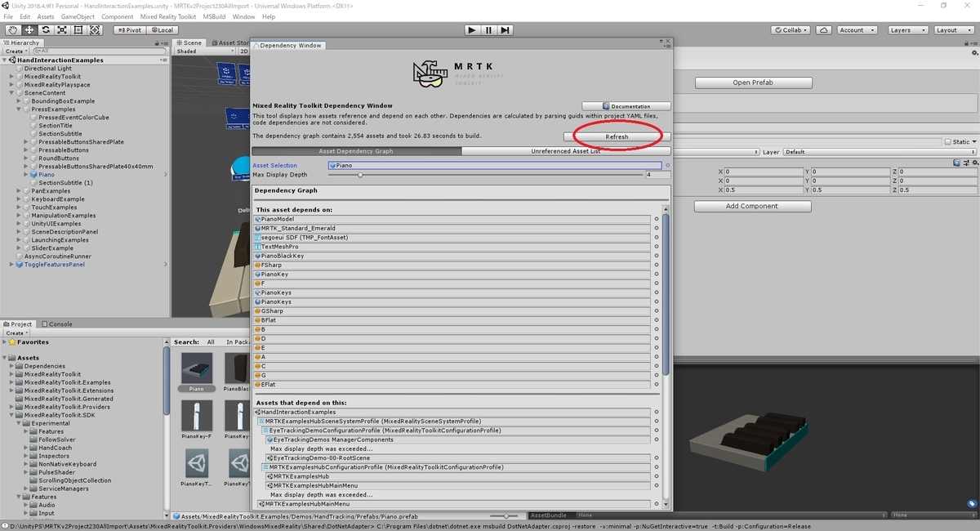Toggle the Static checkbox in Inspector
Screen dimensions: 980x531
[948, 141]
